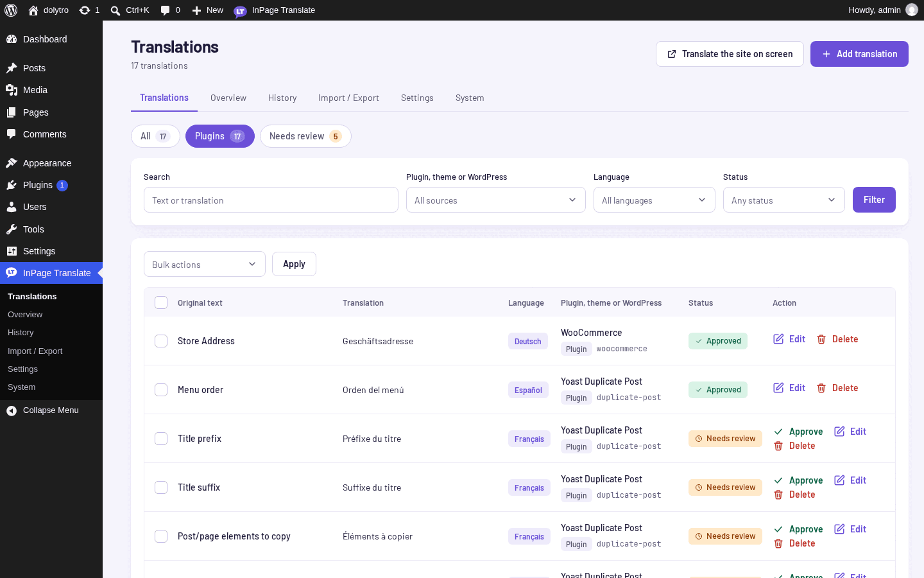Switch to the Import / Export tab
This screenshot has height=578, width=924.
click(348, 98)
